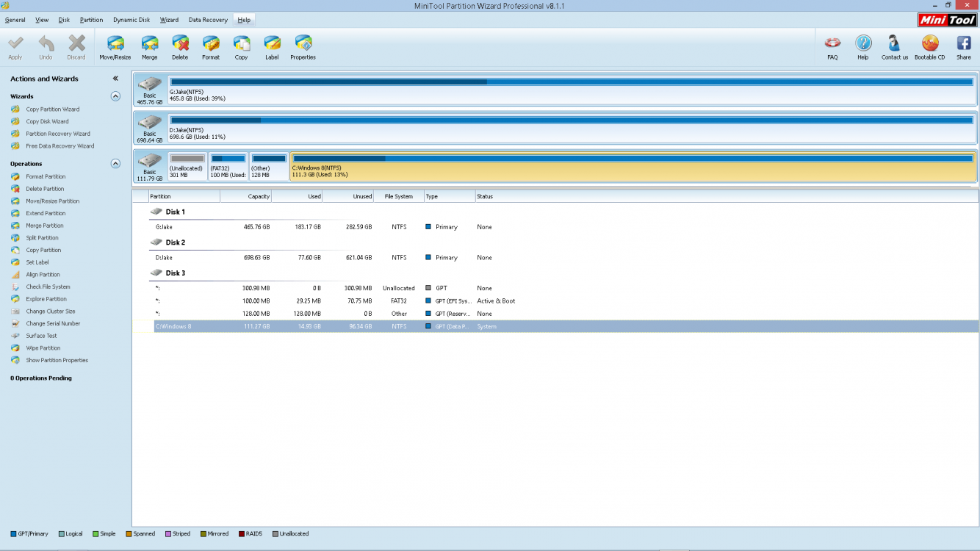
Task: Open the Help menu
Action: coord(244,20)
